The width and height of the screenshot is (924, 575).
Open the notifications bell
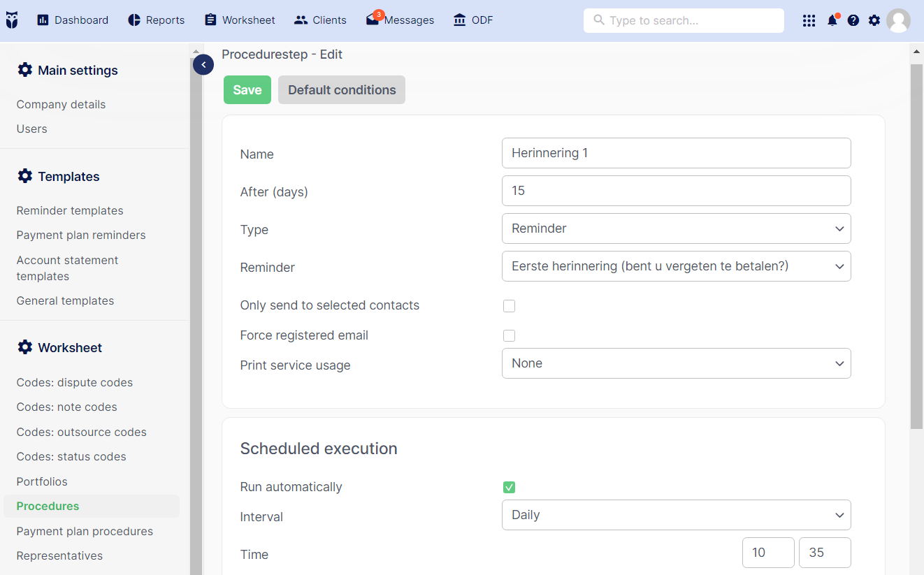(832, 20)
